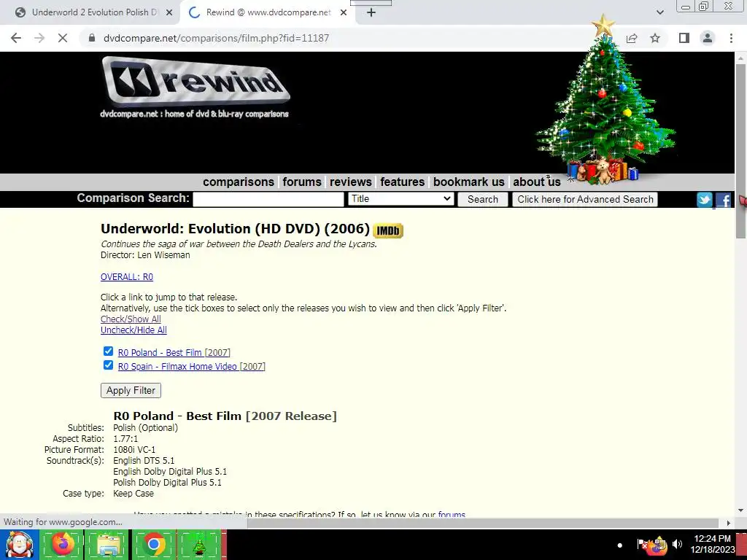
Task: Open the Facebook icon link
Action: [x=723, y=200]
